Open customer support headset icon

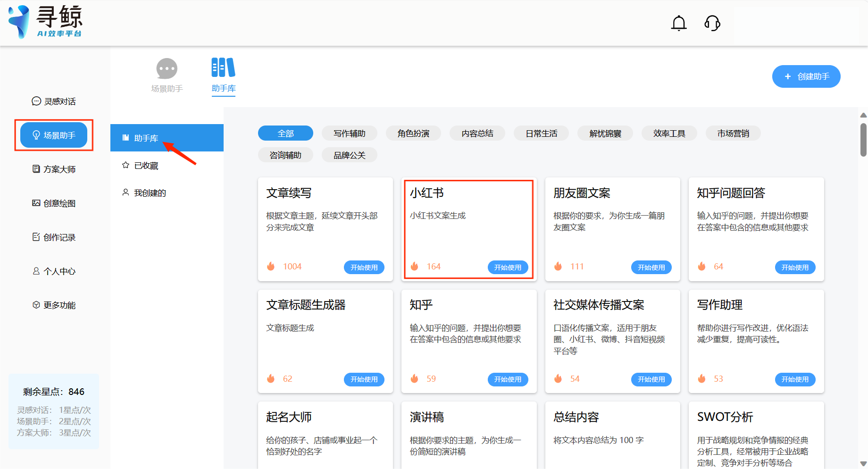pyautogui.click(x=712, y=23)
